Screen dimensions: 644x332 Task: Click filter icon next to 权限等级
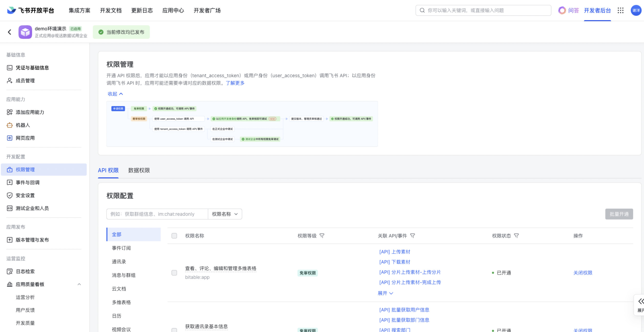[x=322, y=236]
